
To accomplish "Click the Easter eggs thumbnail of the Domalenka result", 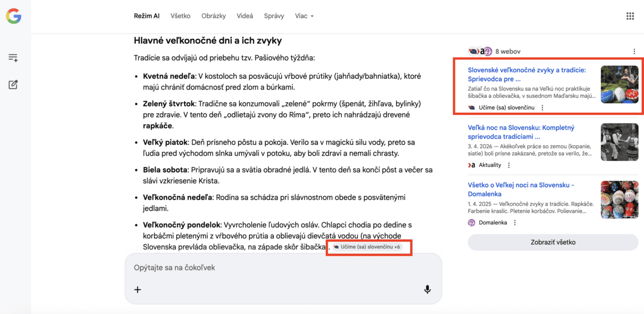I will tap(620, 199).
